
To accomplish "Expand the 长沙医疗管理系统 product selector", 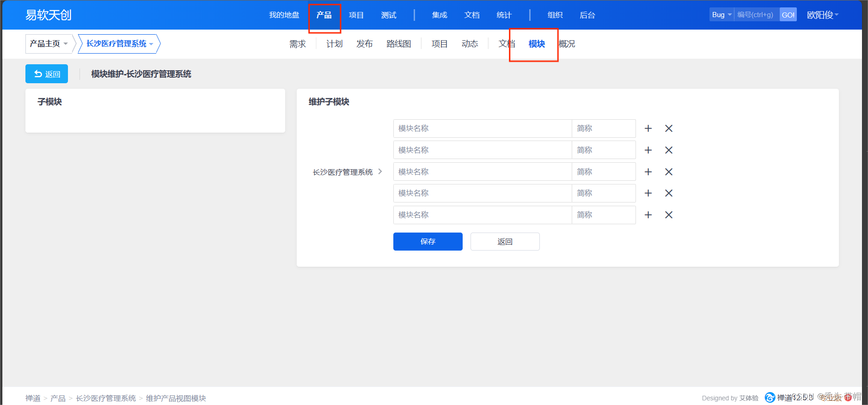I will [x=119, y=43].
